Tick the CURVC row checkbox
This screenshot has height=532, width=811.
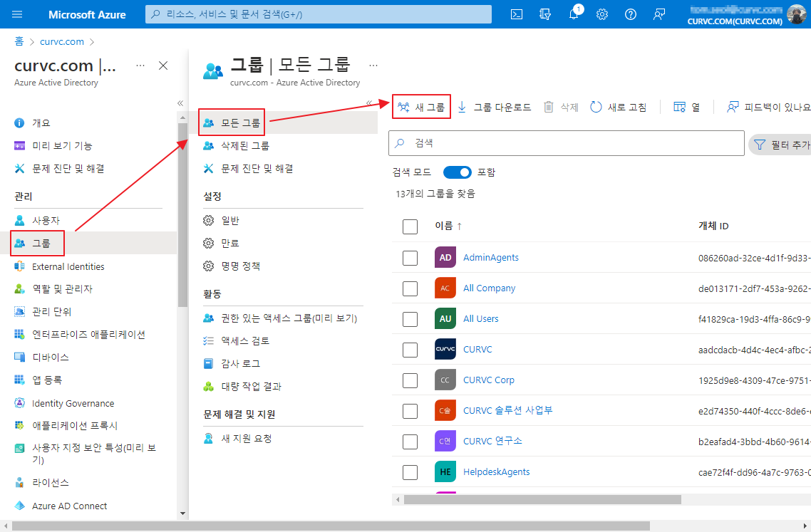(410, 350)
